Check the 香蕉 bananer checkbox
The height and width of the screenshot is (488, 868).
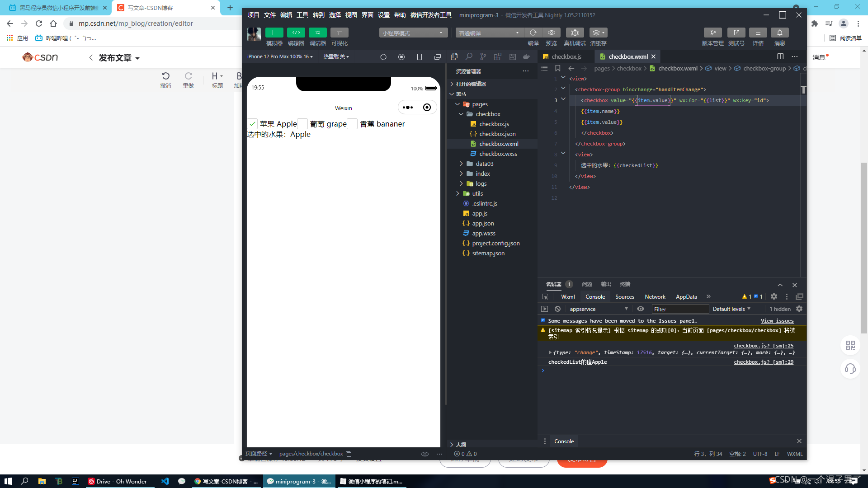[352, 124]
